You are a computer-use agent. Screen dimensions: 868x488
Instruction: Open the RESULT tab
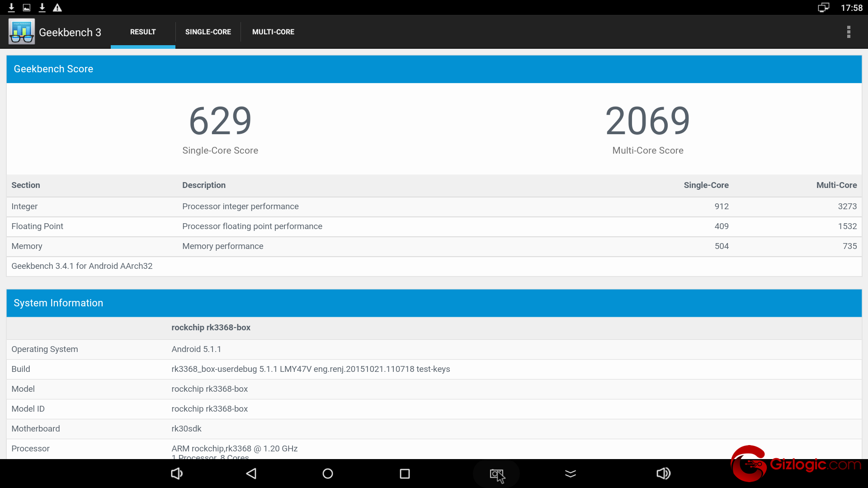click(143, 32)
